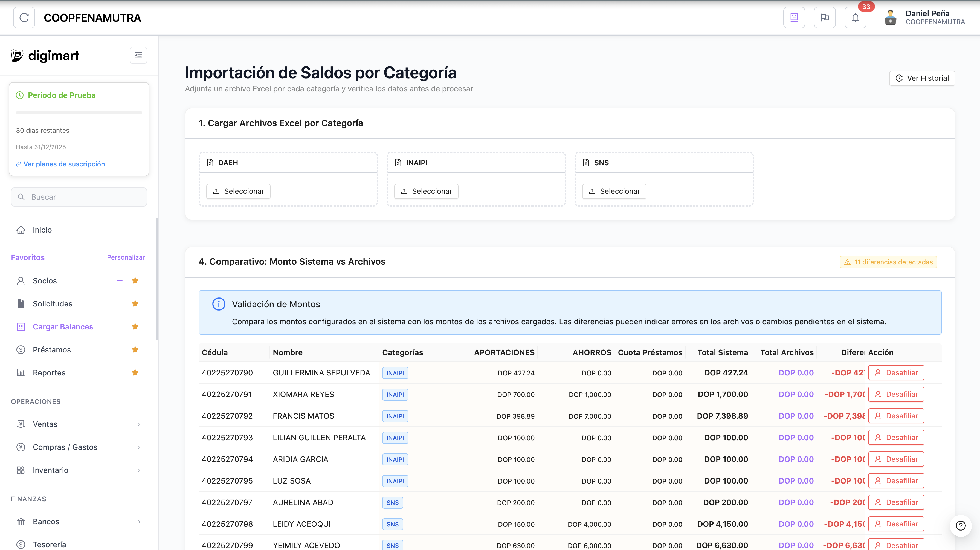Expand the Inventario submenu
Image resolution: width=980 pixels, height=550 pixels.
[x=139, y=470]
